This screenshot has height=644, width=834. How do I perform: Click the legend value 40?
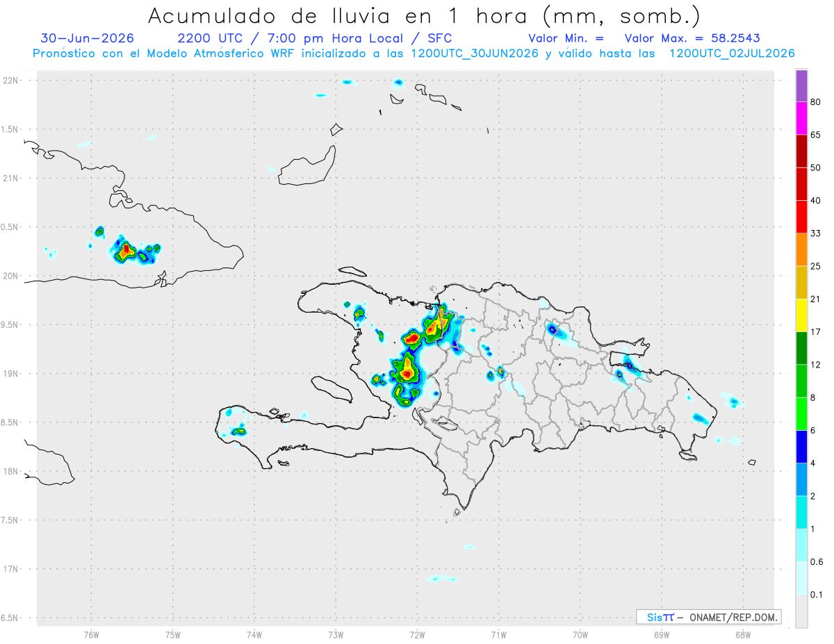[816, 201]
